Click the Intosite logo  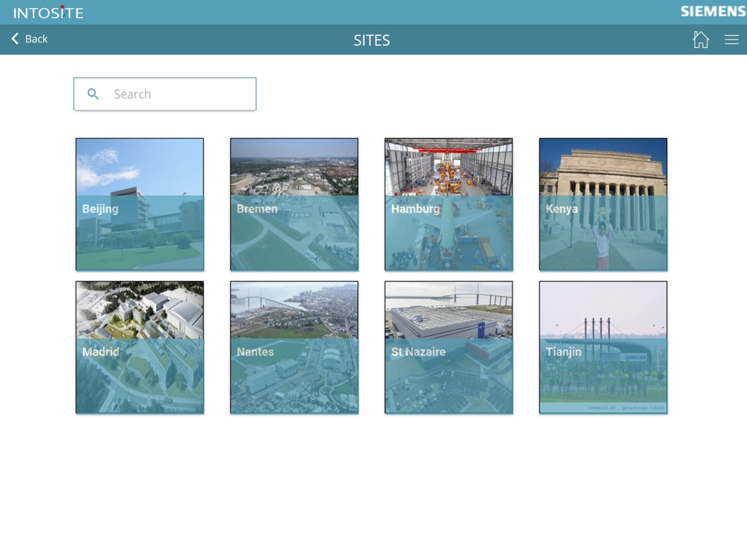coord(49,13)
